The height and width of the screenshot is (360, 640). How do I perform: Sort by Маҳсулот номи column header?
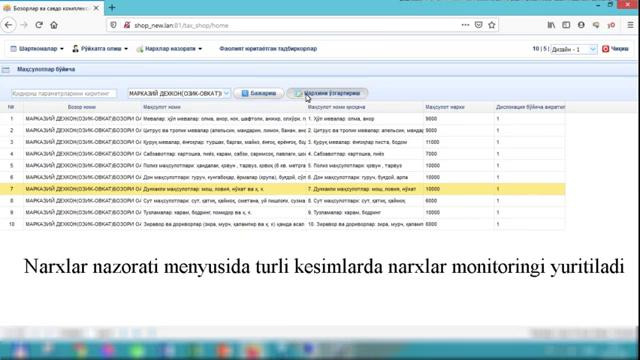coord(224,107)
